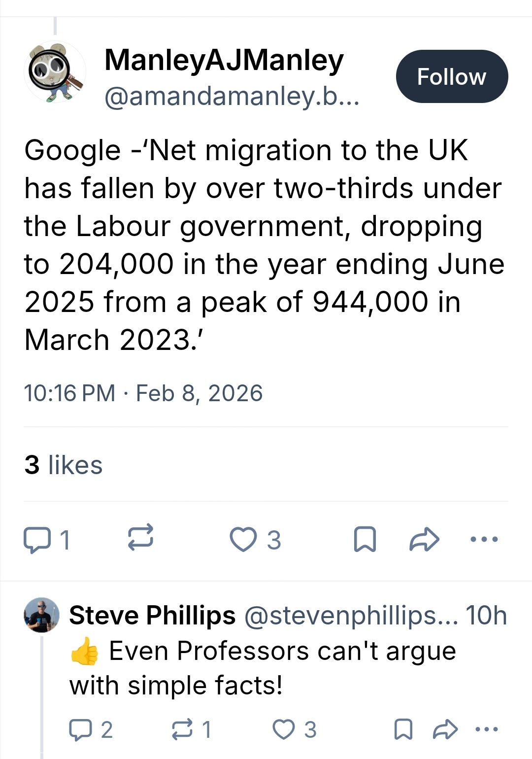Reply to Steve Phillips' comment
Screen dimensions: 532x759
79,729
